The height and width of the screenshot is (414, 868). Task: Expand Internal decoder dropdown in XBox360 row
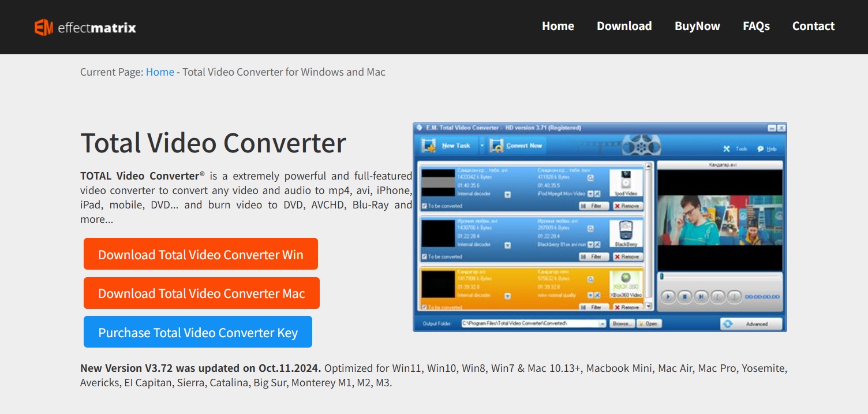tap(508, 296)
